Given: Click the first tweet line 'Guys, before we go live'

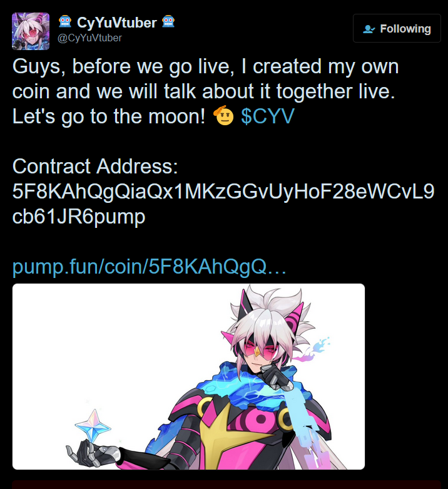Looking at the screenshot, I should coord(123,66).
